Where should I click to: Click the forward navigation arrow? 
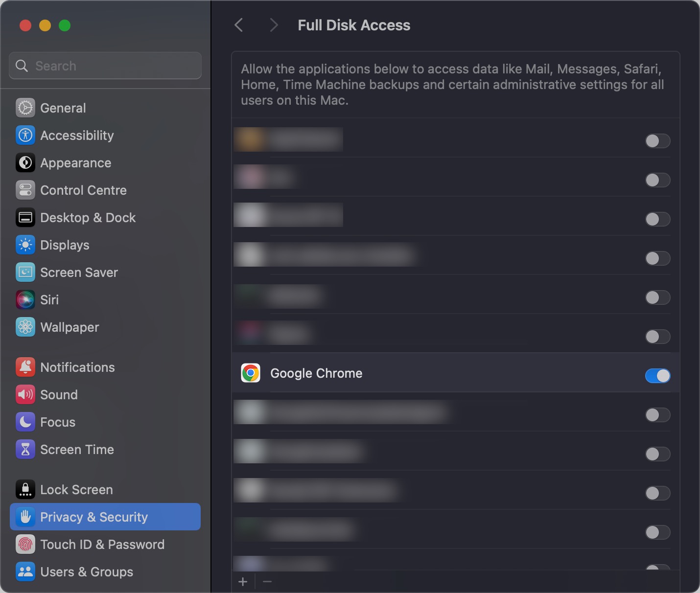point(273,25)
